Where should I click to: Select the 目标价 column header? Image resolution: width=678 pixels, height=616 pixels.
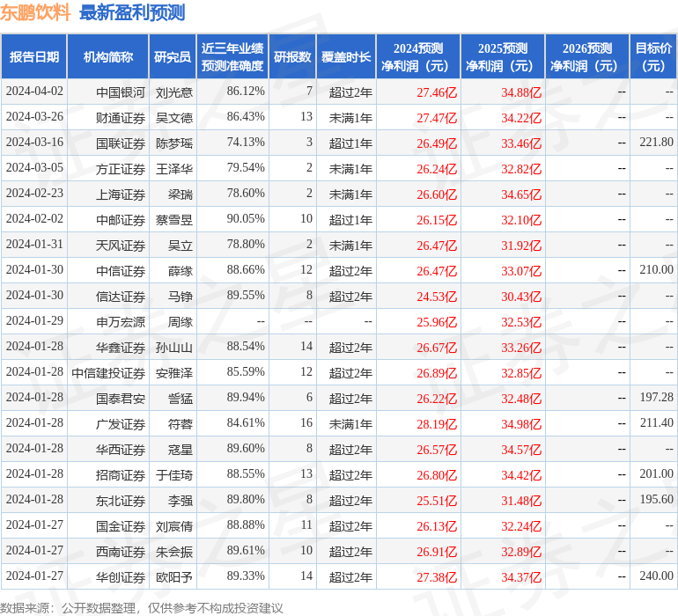653,56
